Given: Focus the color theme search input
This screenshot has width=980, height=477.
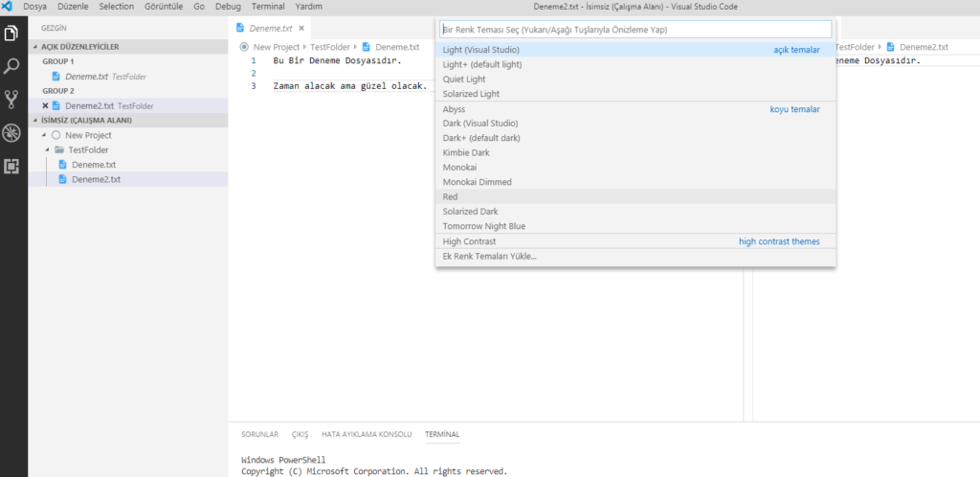Looking at the screenshot, I should point(635,30).
